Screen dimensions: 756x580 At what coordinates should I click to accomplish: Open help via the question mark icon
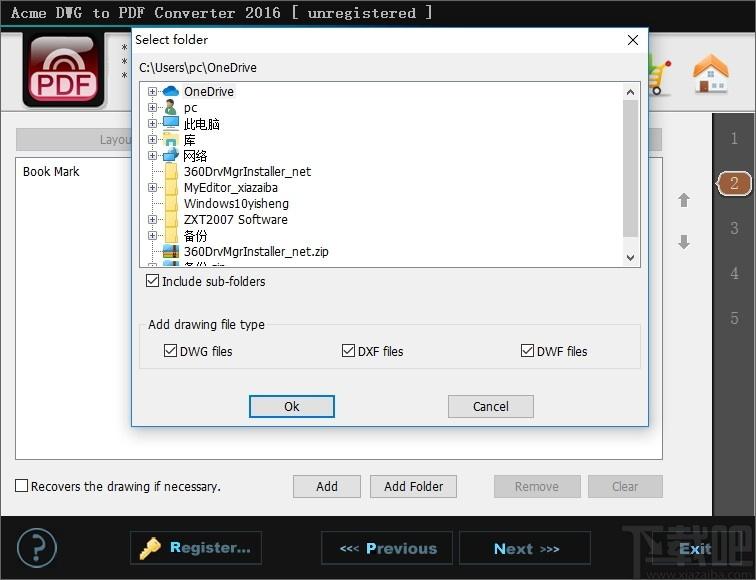tap(37, 548)
